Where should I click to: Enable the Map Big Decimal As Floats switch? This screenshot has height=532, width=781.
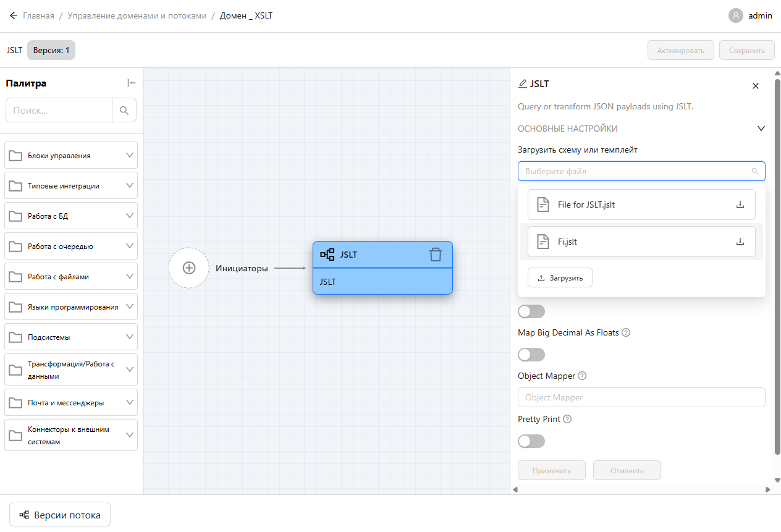click(531, 355)
